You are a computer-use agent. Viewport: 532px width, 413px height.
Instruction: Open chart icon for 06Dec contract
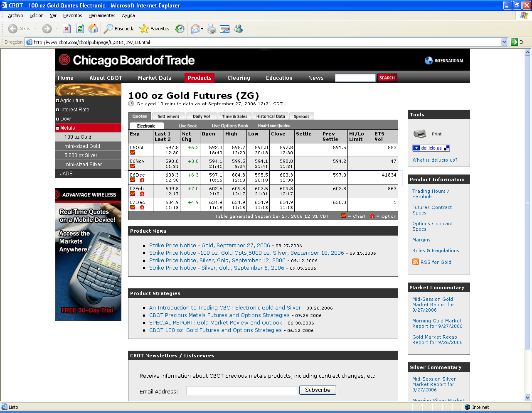pyautogui.click(x=132, y=180)
